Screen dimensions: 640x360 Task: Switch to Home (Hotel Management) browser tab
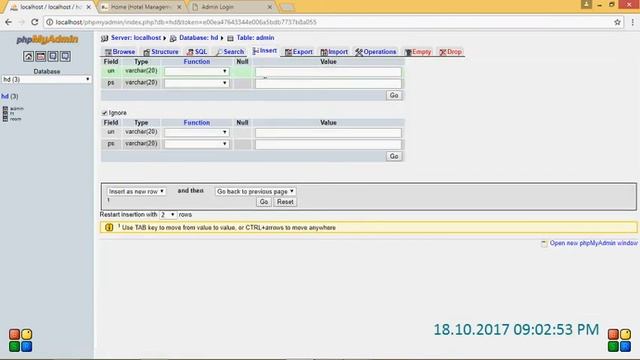(141, 7)
